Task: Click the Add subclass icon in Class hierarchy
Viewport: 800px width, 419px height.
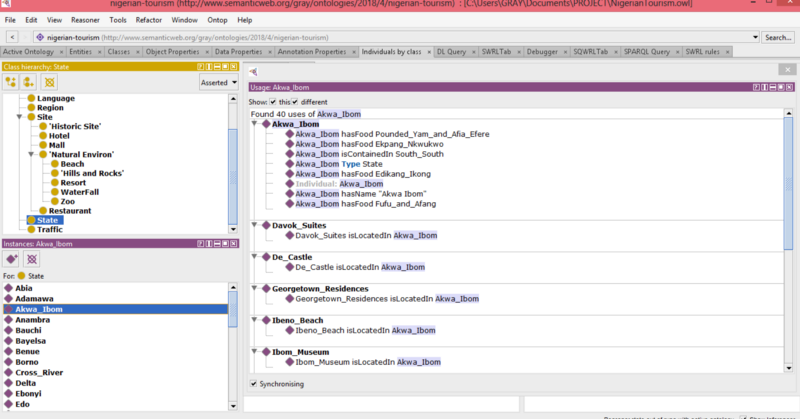Action: [x=11, y=81]
